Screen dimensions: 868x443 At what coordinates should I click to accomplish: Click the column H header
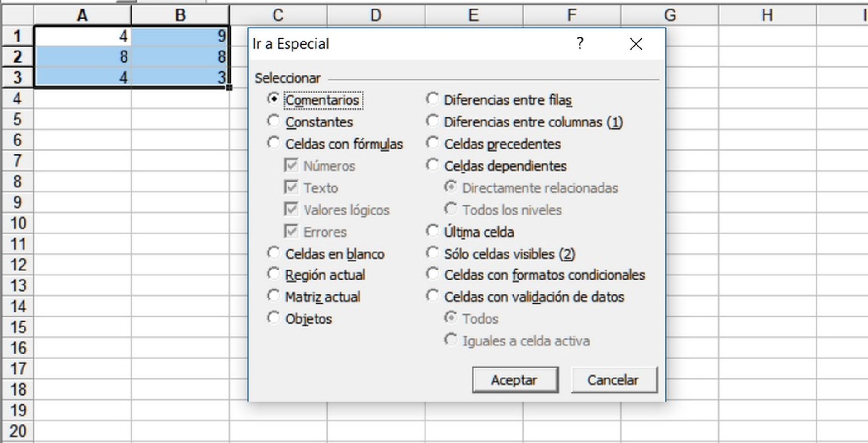pos(767,15)
